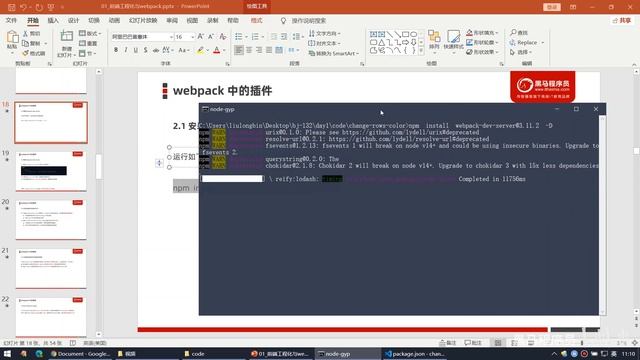Undo the last action
Viewport: 640px width, 360px height.
coord(23,7)
